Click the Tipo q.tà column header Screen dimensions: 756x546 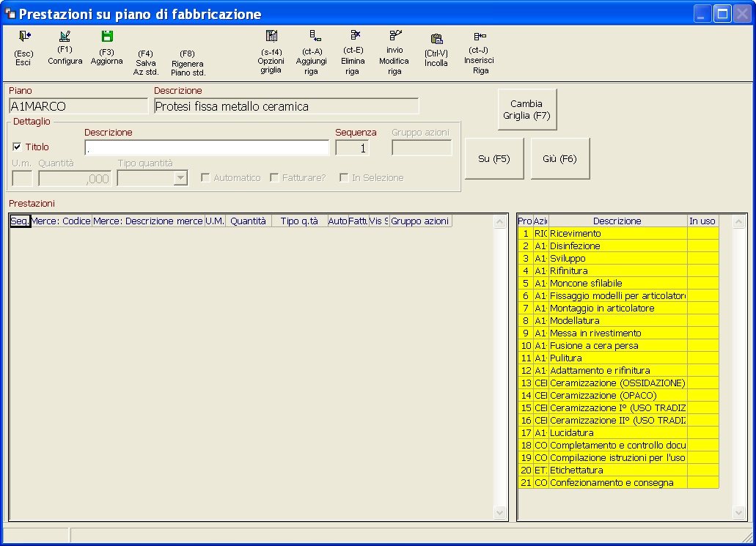pyautogui.click(x=299, y=221)
